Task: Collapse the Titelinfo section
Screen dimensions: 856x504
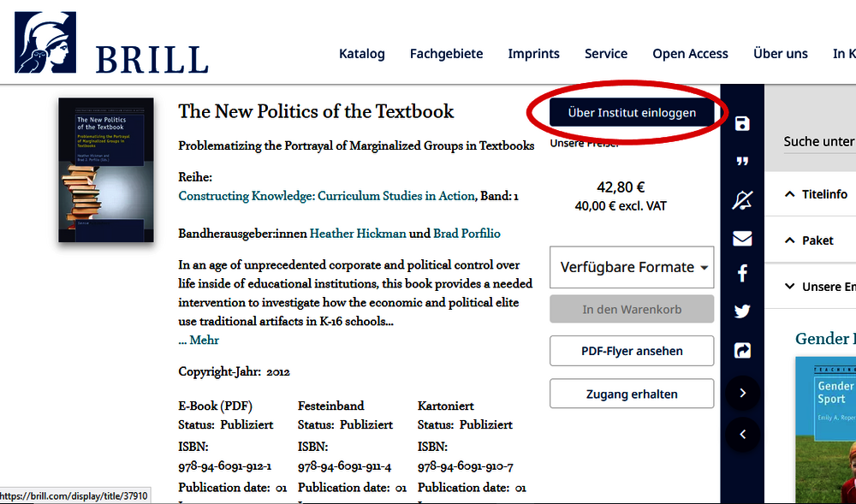Action: point(816,194)
